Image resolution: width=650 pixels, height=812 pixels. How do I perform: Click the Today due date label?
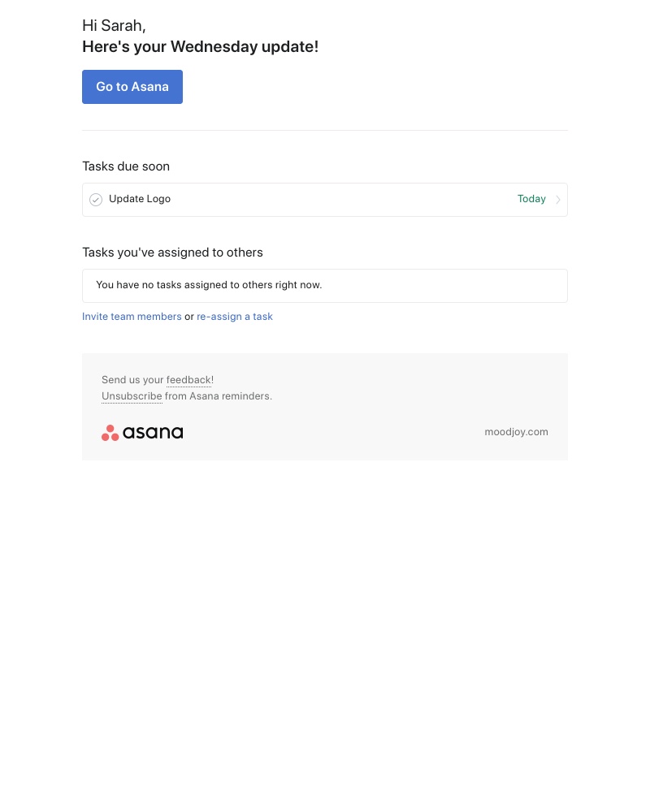point(531,199)
